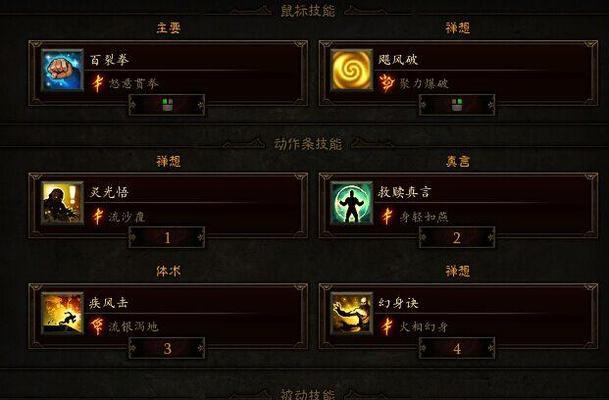Click the rune icon beside 流银泻地
Viewport: 609px width, 400px height.
97,326
